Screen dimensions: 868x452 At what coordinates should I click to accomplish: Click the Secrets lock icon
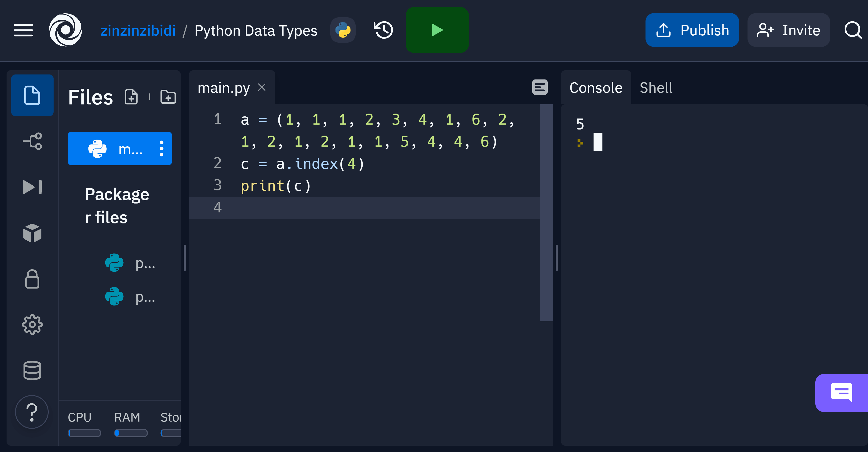coord(33,279)
